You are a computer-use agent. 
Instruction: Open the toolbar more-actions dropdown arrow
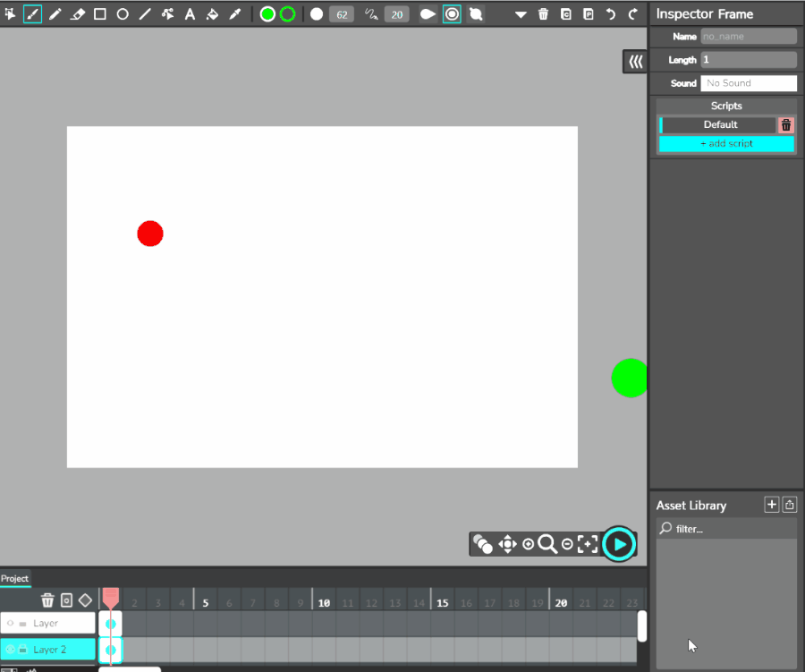(521, 15)
